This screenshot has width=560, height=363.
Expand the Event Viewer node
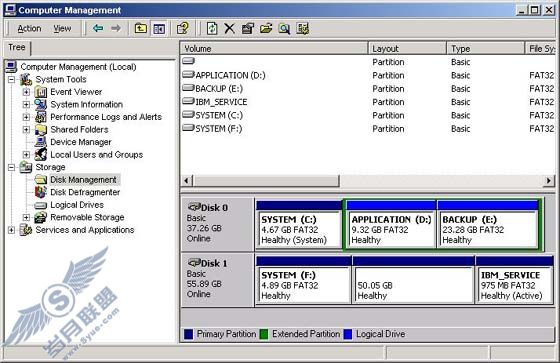(26, 92)
